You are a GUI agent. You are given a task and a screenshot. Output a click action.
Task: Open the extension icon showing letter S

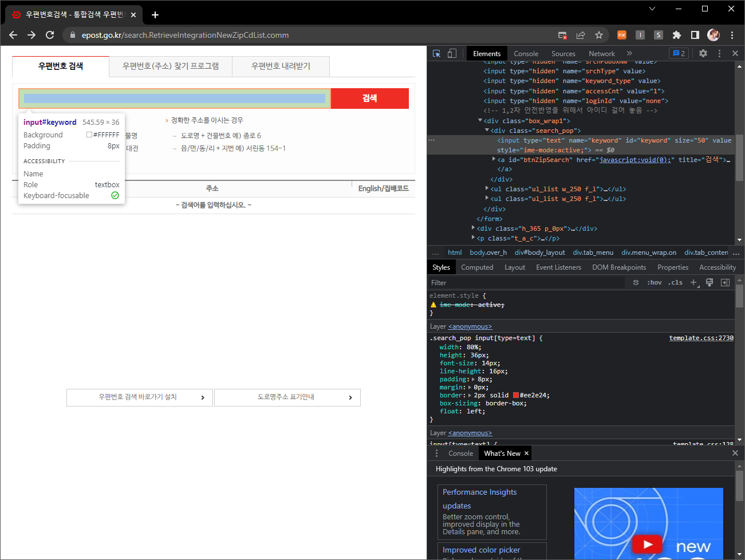pyautogui.click(x=659, y=35)
